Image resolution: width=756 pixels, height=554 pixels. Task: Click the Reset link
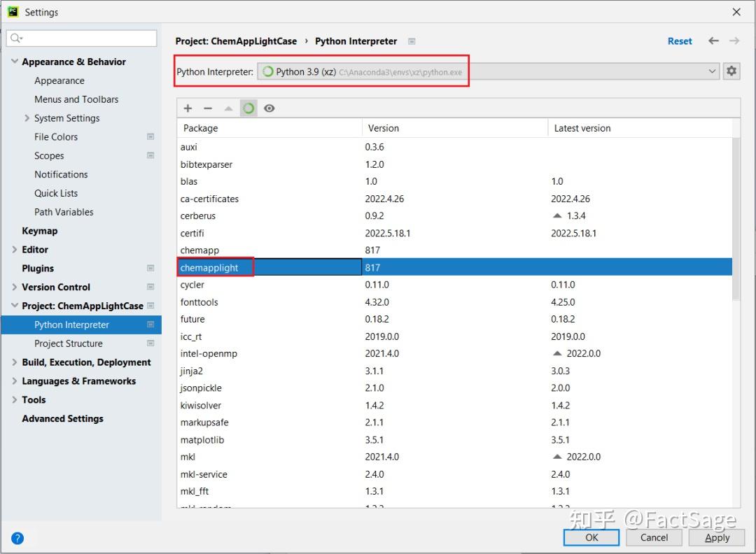click(679, 41)
